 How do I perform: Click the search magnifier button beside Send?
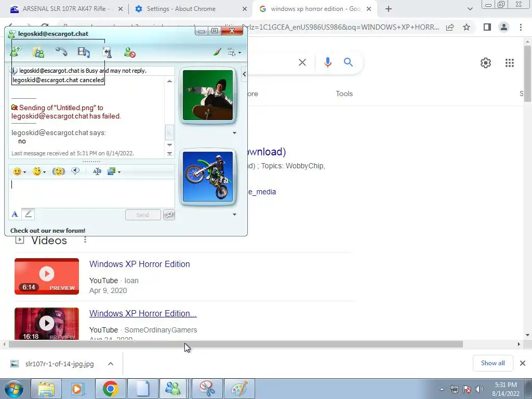pyautogui.click(x=169, y=215)
